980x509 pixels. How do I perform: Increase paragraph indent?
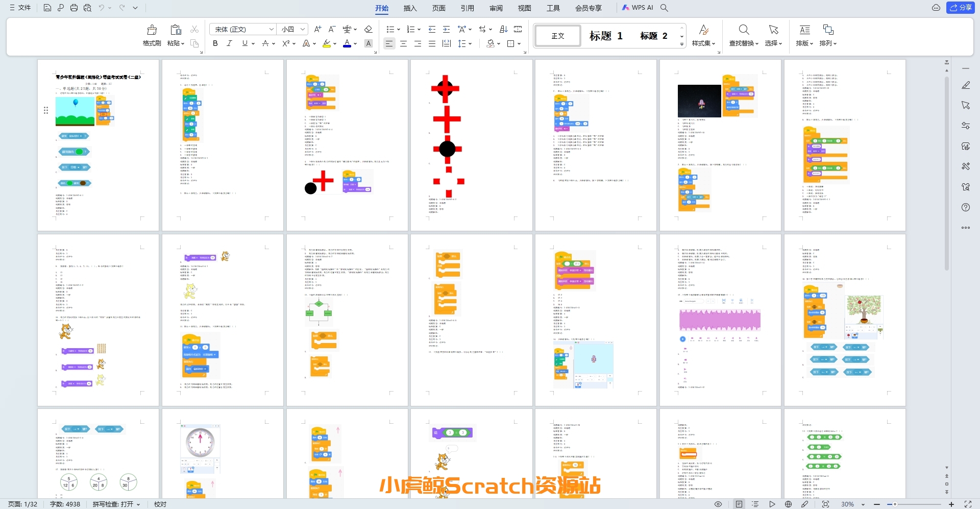(446, 29)
